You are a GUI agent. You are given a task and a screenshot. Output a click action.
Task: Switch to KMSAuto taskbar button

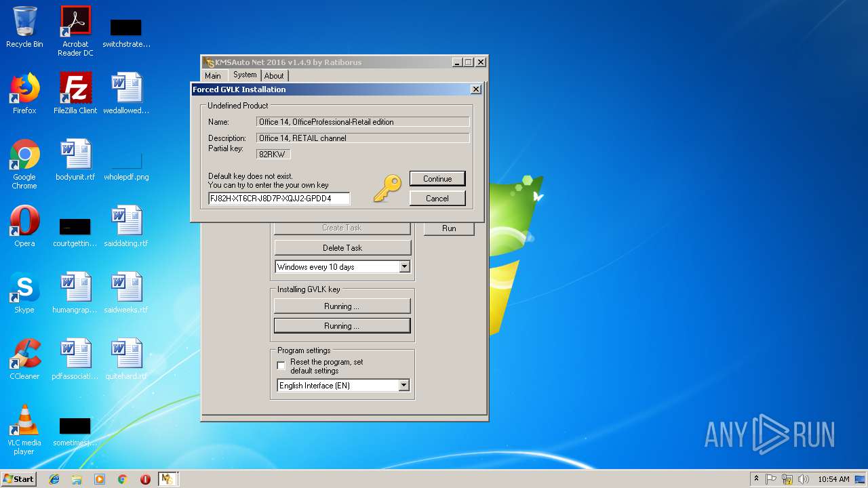click(x=167, y=479)
